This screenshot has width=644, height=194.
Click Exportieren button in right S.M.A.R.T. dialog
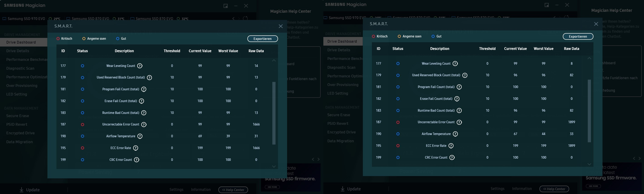[578, 37]
